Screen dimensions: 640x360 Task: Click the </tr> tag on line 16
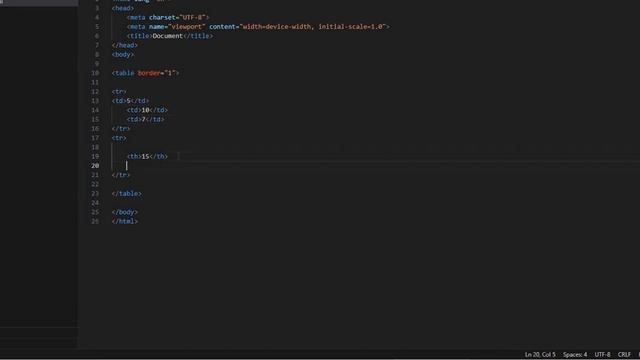point(121,129)
